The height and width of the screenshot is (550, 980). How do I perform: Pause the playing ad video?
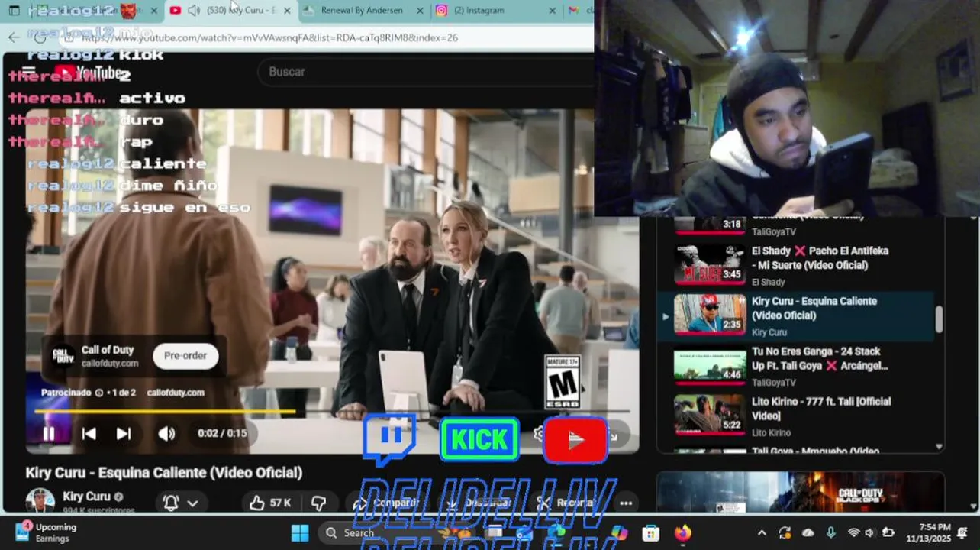pos(49,434)
